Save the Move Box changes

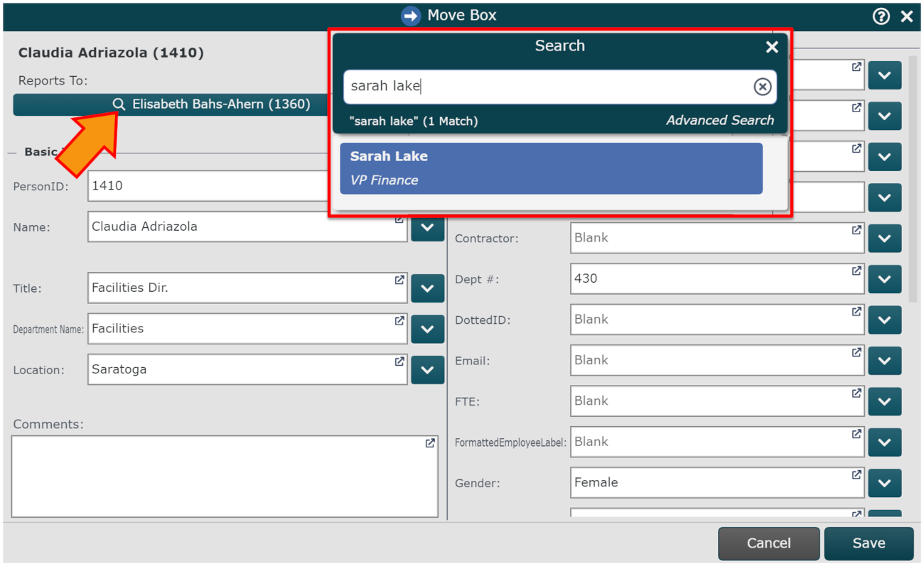(x=869, y=543)
